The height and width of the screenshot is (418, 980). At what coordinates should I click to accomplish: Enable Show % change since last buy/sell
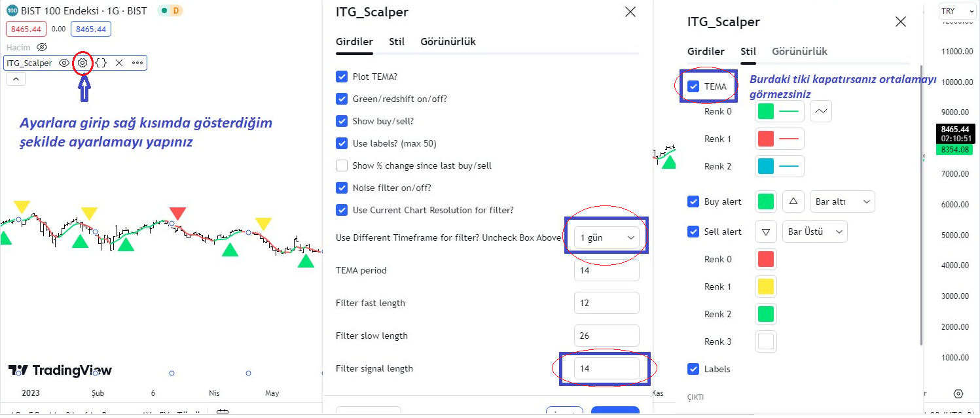tap(342, 165)
